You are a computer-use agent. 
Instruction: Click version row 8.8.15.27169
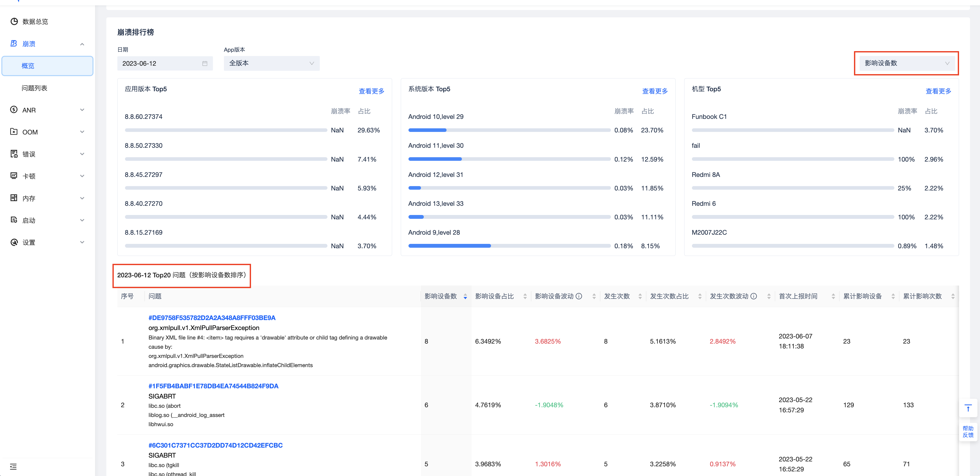coord(143,232)
